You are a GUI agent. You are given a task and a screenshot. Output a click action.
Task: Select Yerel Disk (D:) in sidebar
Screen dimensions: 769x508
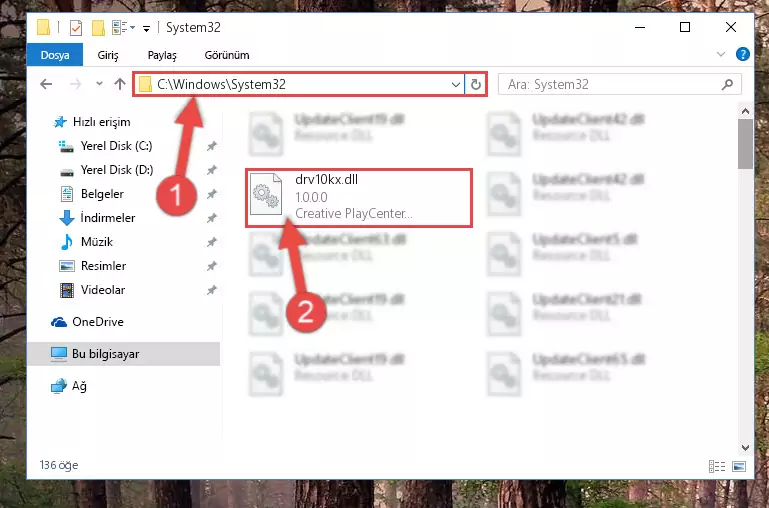[x=117, y=170]
